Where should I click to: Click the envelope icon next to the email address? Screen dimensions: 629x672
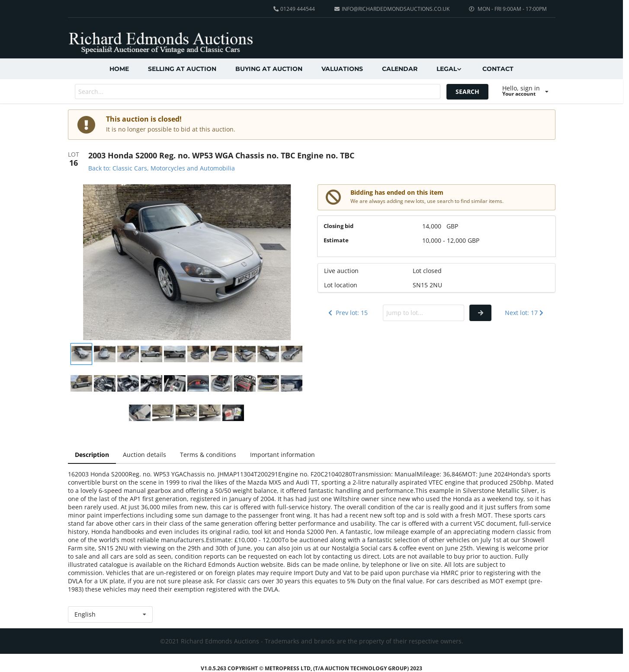337,9
